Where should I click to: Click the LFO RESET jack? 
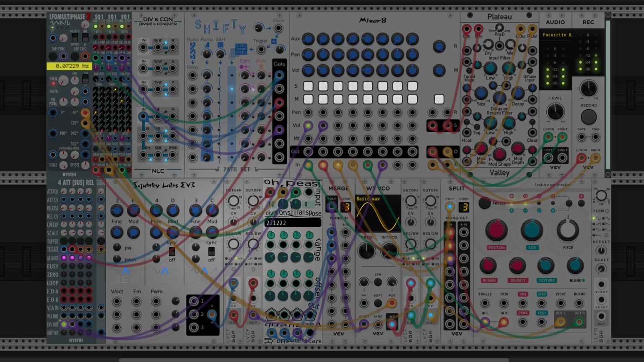601,300
